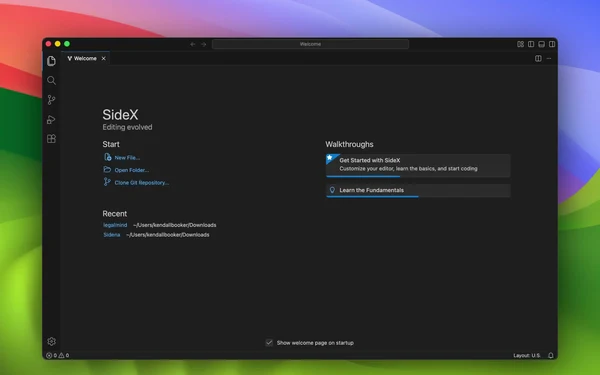Click the New File link
This screenshot has height=375, width=600.
(127, 158)
